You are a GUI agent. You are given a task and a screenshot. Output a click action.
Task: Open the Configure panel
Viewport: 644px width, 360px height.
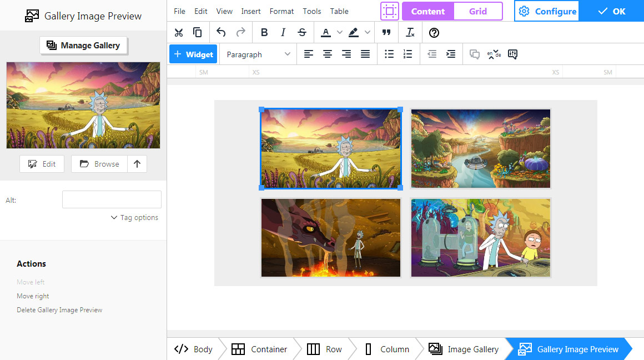(547, 11)
